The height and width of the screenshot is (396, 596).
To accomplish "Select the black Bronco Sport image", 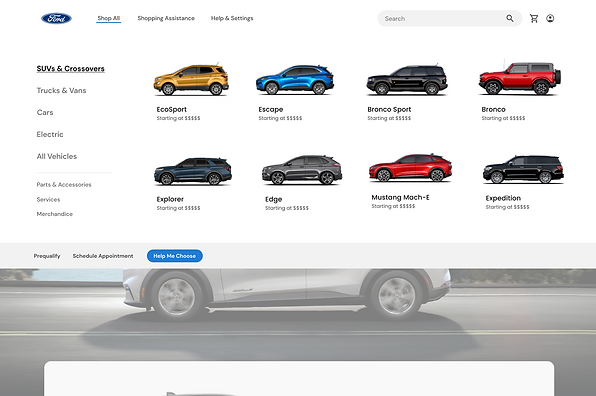I will (407, 80).
